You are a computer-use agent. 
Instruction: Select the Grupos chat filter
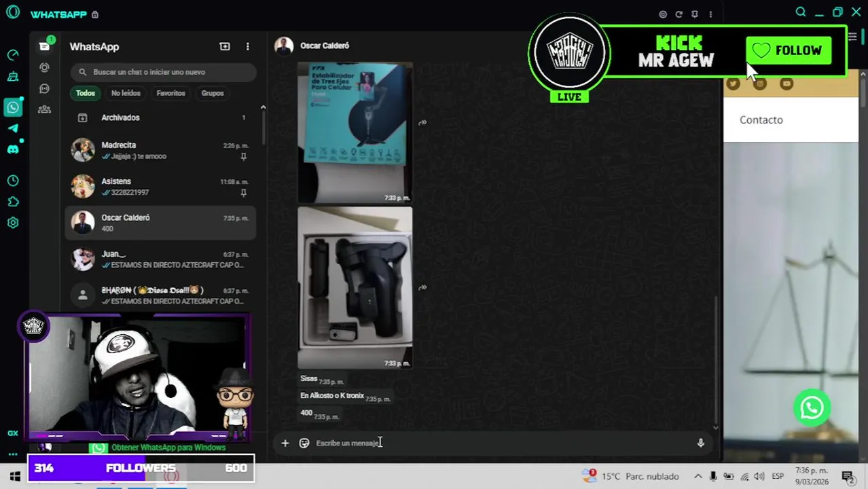click(213, 93)
